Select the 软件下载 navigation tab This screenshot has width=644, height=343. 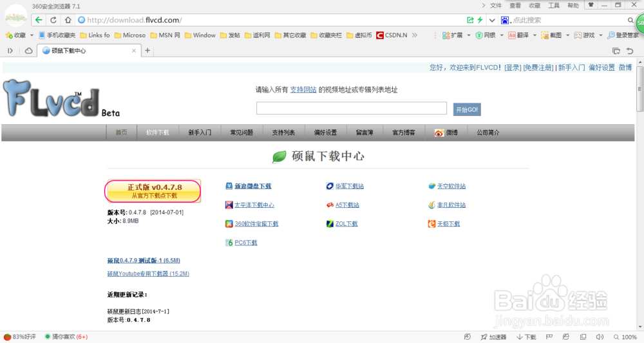coord(158,133)
